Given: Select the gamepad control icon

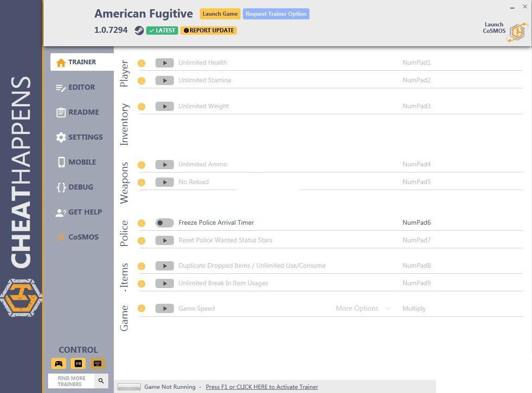Looking at the screenshot, I should (x=59, y=363).
